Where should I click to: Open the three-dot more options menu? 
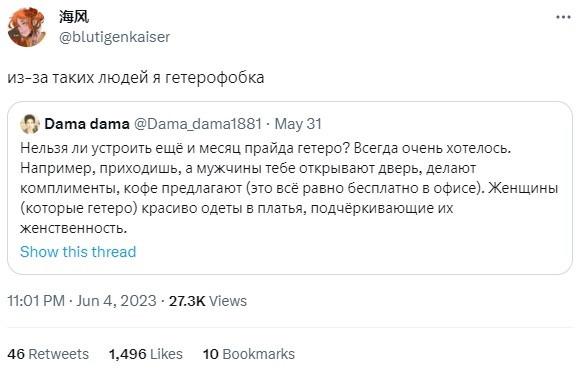(563, 17)
